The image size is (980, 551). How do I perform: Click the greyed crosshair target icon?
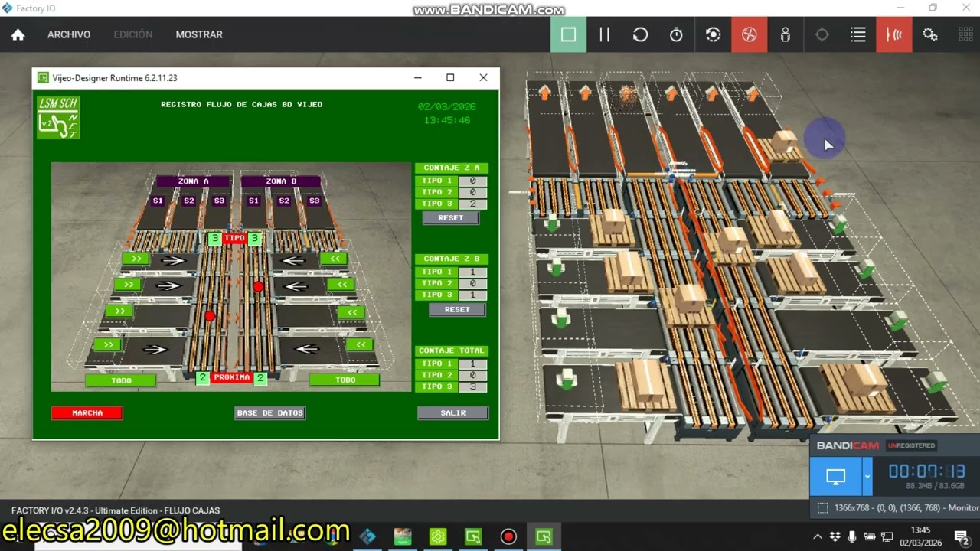pyautogui.click(x=822, y=34)
